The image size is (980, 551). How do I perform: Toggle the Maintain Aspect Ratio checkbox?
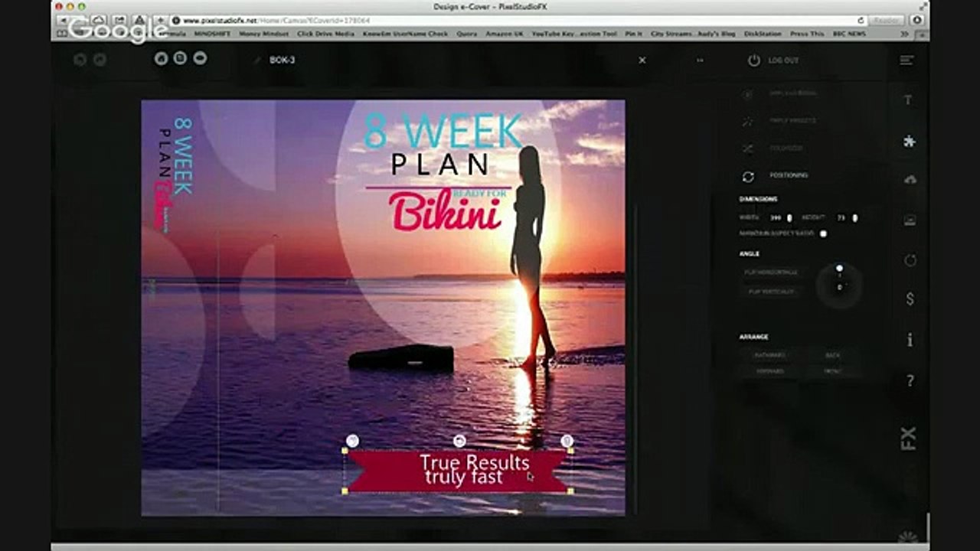point(823,233)
